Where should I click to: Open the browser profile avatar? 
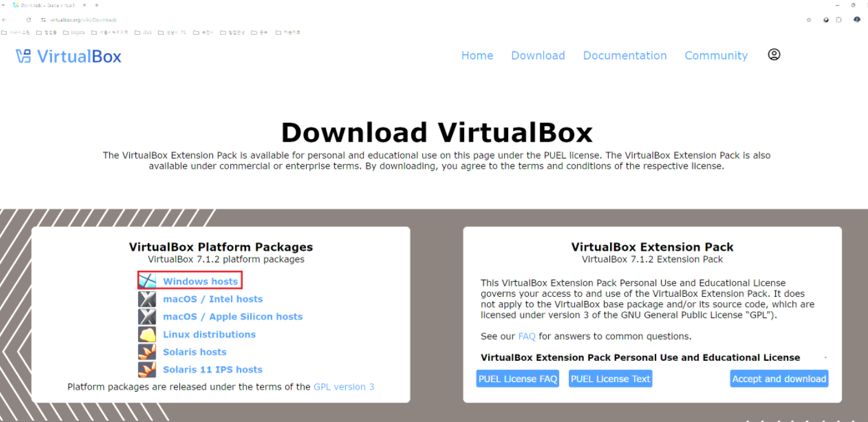coord(856,19)
